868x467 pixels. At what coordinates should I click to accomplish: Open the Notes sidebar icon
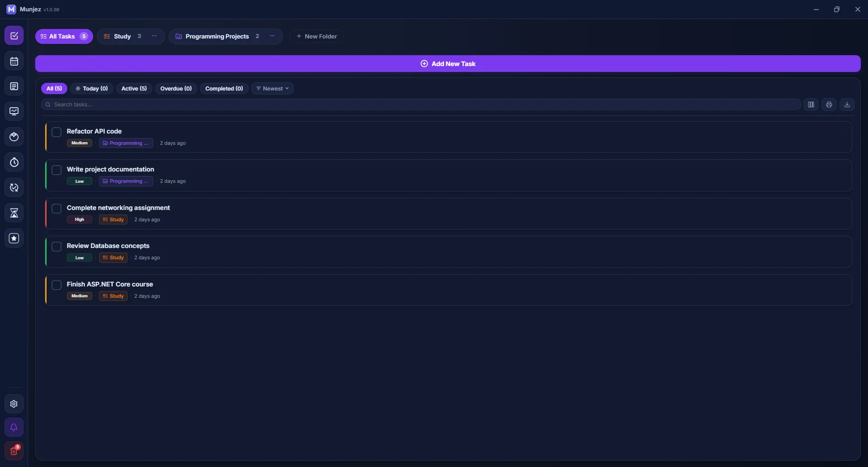click(x=14, y=86)
